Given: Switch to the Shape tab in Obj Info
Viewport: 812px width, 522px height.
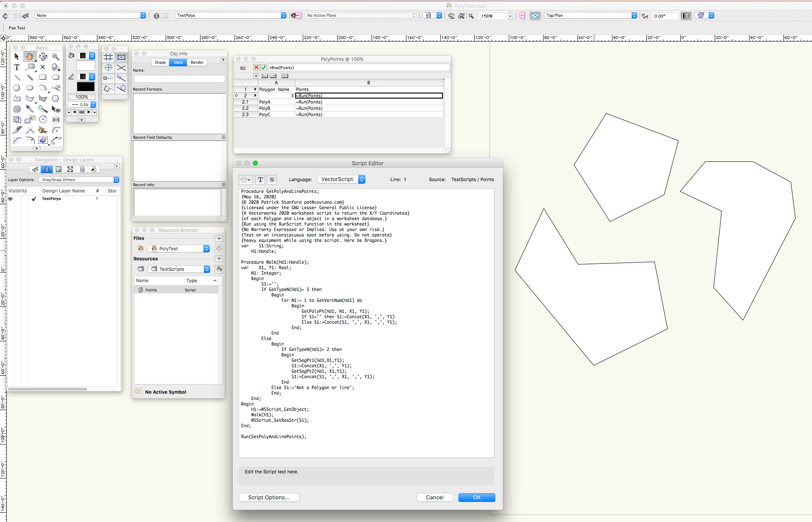Looking at the screenshot, I should [160, 62].
